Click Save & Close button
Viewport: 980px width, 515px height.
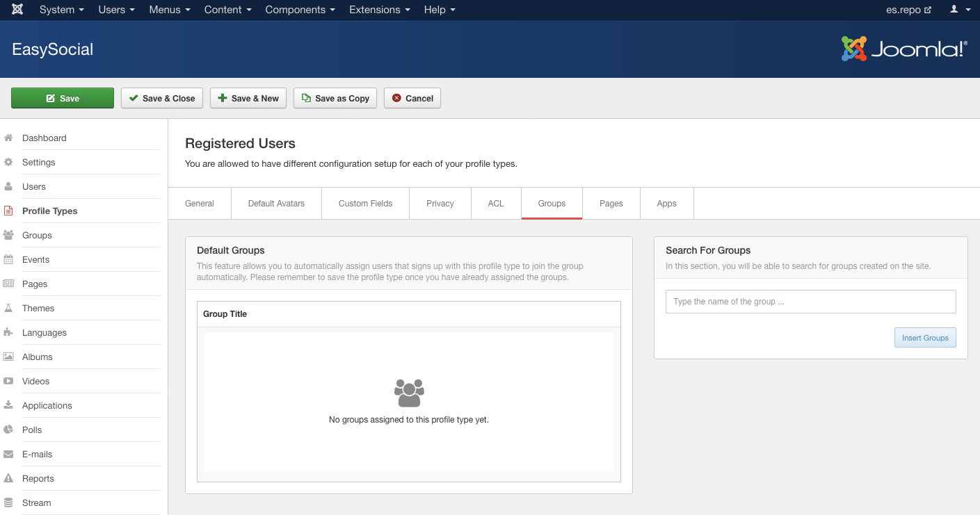point(162,98)
